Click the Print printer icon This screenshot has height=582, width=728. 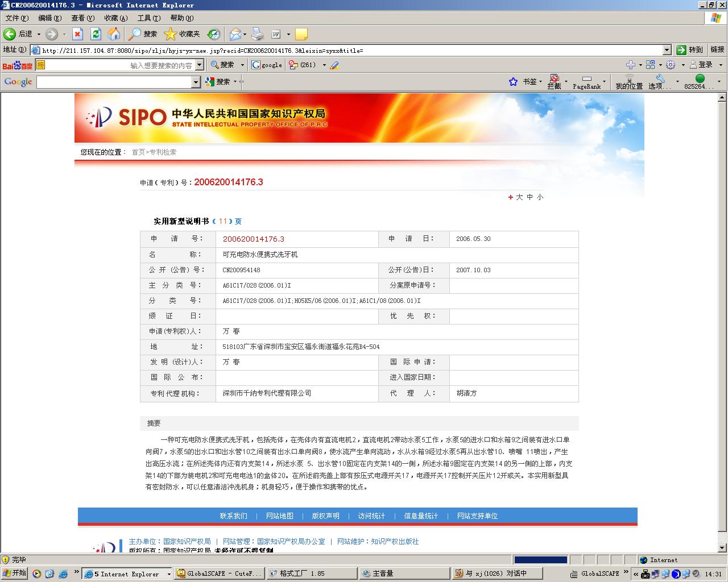258,34
